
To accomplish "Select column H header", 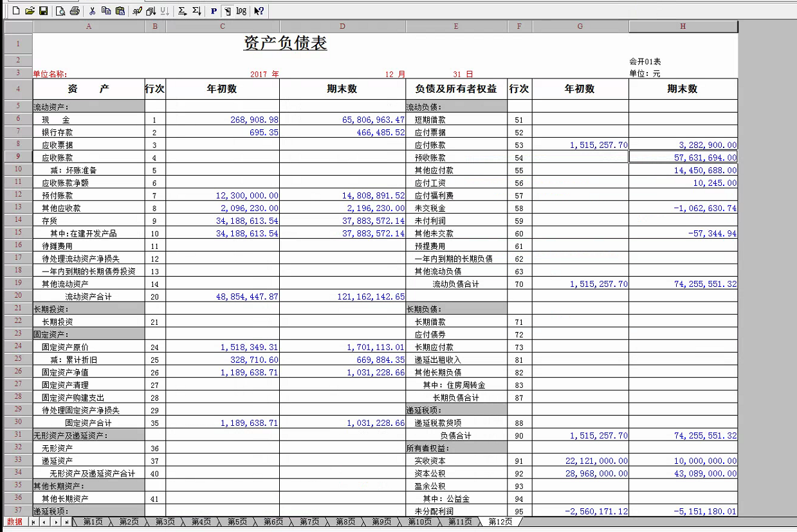I will click(x=683, y=26).
